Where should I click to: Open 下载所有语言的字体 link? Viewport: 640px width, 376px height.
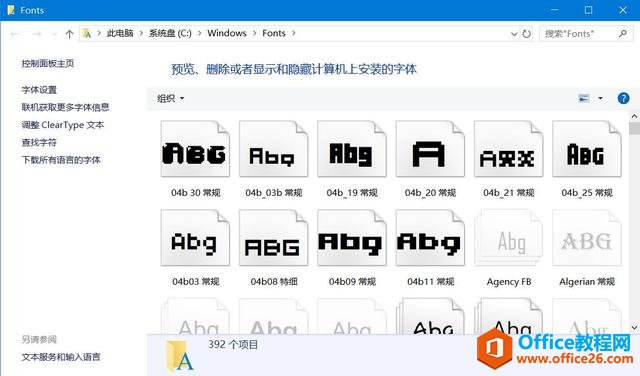click(x=61, y=160)
